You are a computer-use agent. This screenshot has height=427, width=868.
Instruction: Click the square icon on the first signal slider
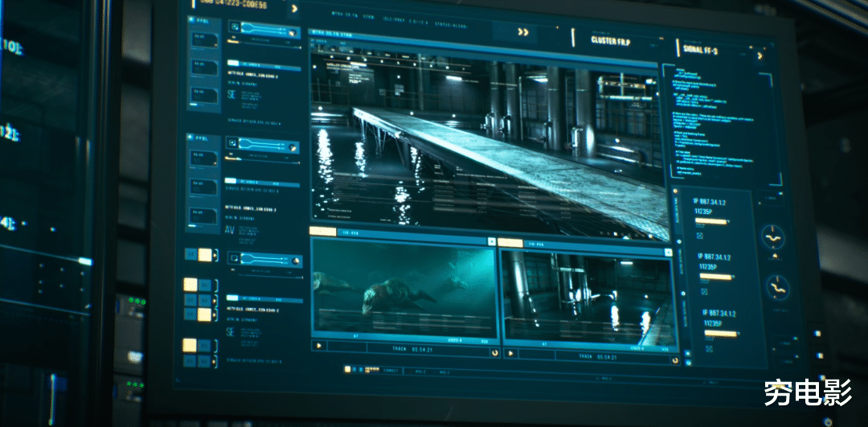click(235, 26)
